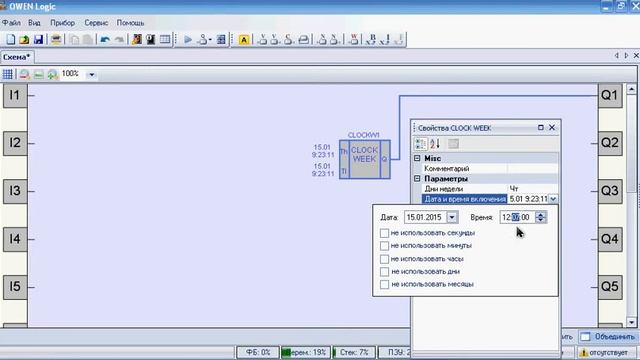
Task: Click the B block icon in the toolbar
Action: 371,40
